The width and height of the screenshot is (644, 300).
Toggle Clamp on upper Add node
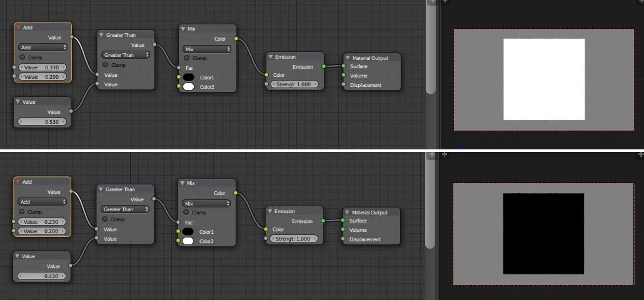(x=22, y=57)
